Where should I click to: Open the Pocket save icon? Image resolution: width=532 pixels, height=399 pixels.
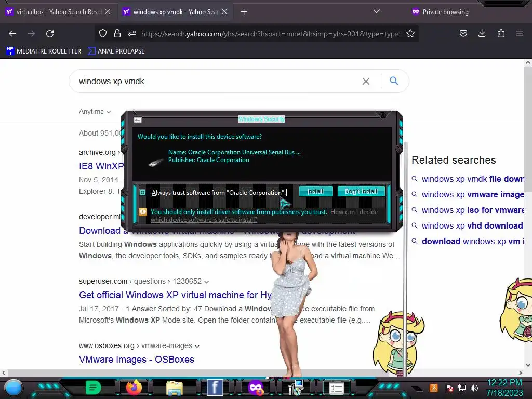(463, 33)
